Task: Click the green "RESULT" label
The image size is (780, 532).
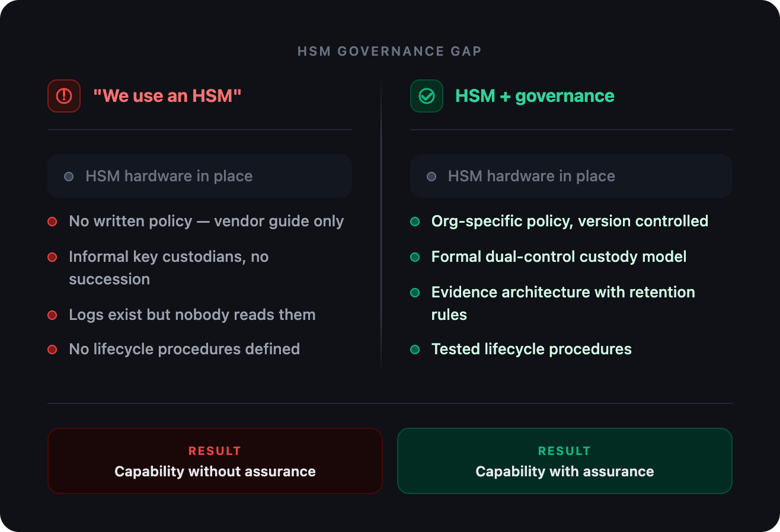Action: tap(565, 451)
